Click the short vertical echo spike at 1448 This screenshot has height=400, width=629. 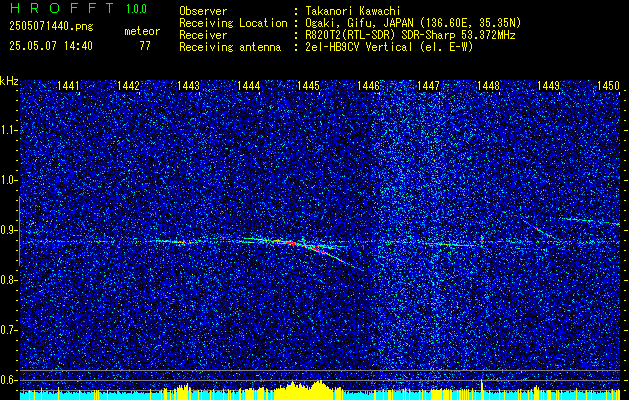[482, 239]
